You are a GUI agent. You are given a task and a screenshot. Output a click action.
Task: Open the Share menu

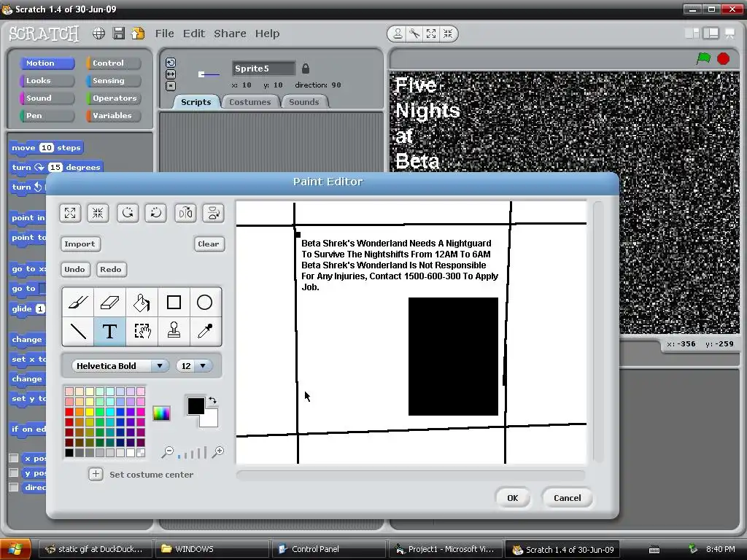tap(230, 34)
